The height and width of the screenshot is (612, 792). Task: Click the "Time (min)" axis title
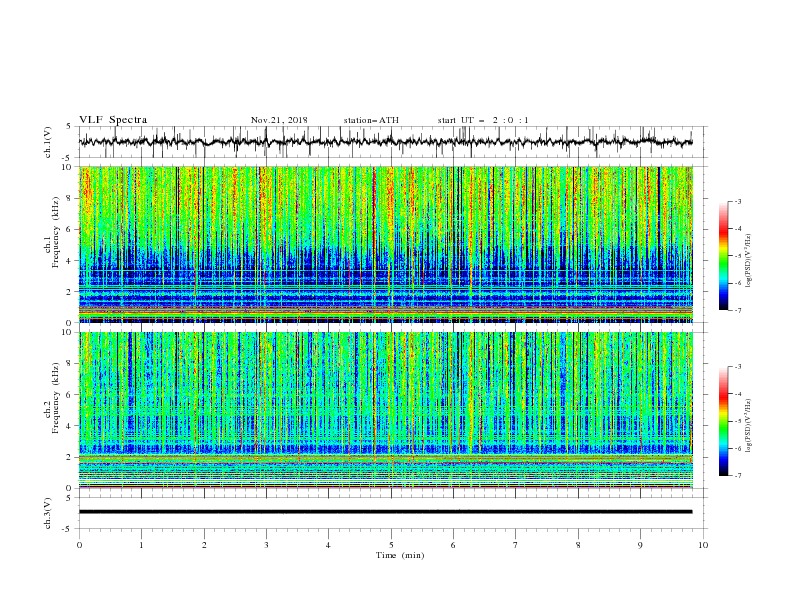[400, 555]
